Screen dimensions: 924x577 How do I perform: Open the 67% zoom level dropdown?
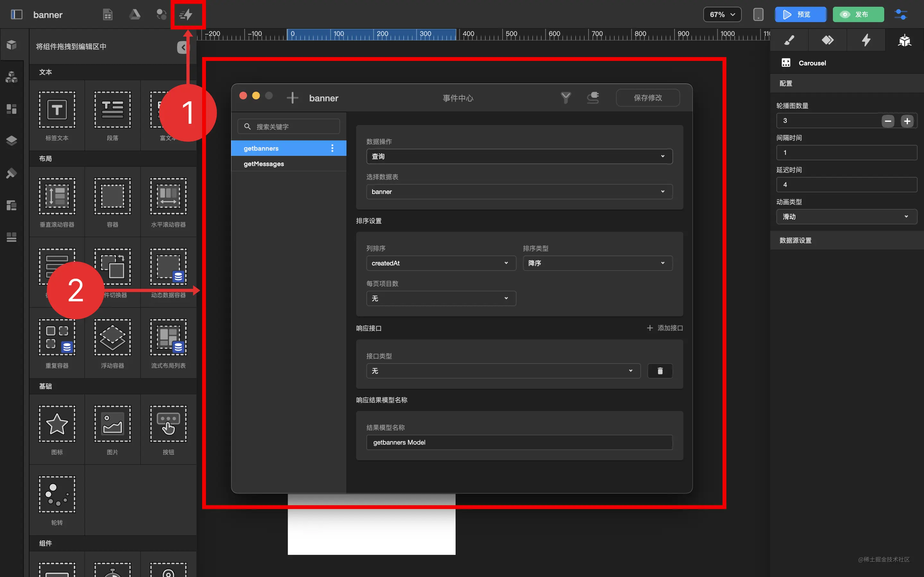tap(722, 14)
